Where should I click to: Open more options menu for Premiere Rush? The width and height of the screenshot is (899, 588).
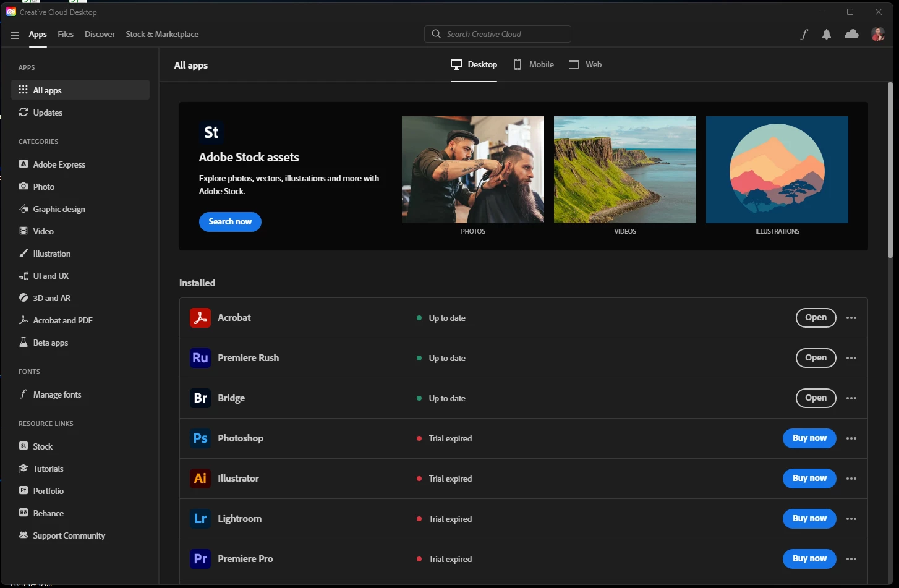coord(851,358)
